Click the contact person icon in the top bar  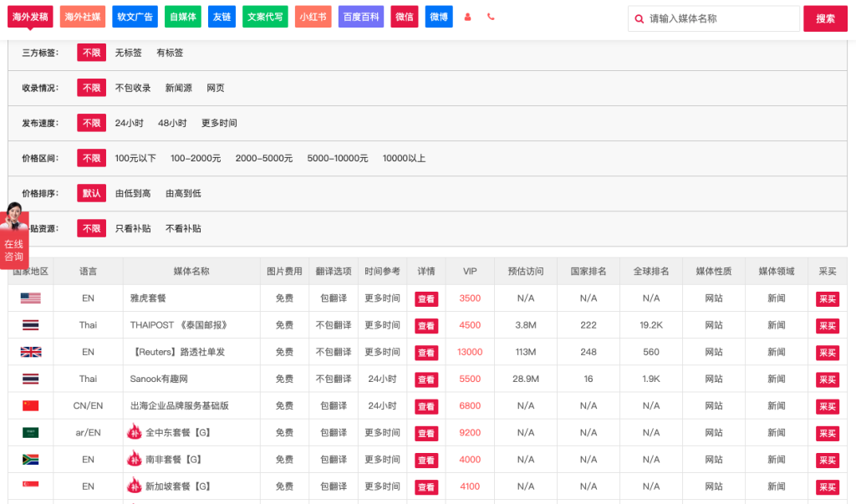[467, 16]
